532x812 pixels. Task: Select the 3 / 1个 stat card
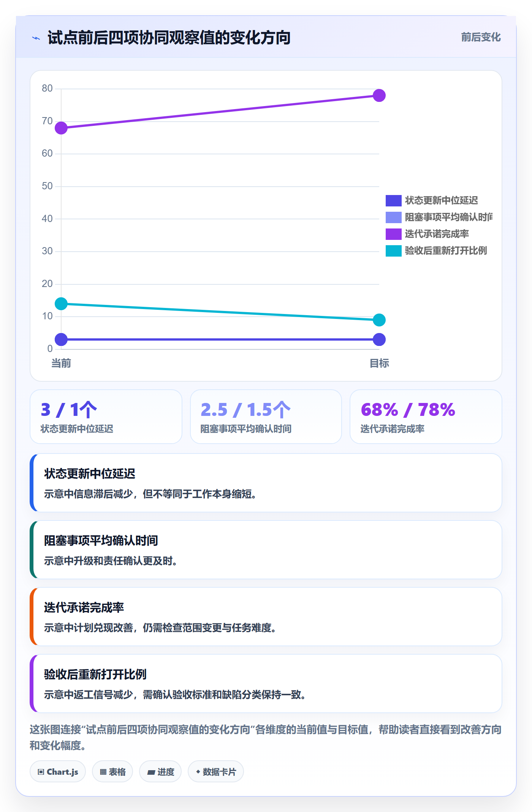106,417
